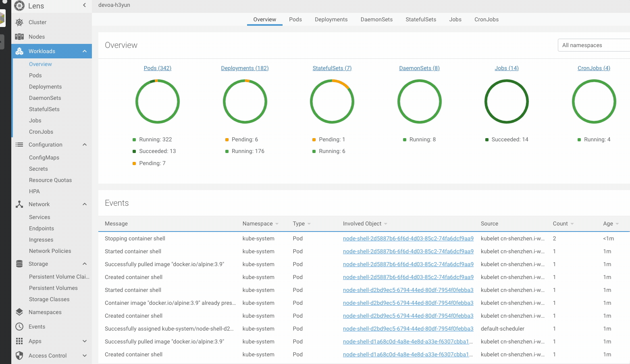Image resolution: width=630 pixels, height=364 pixels.
Task: Open the CronJobs (4) link
Action: [x=594, y=68]
